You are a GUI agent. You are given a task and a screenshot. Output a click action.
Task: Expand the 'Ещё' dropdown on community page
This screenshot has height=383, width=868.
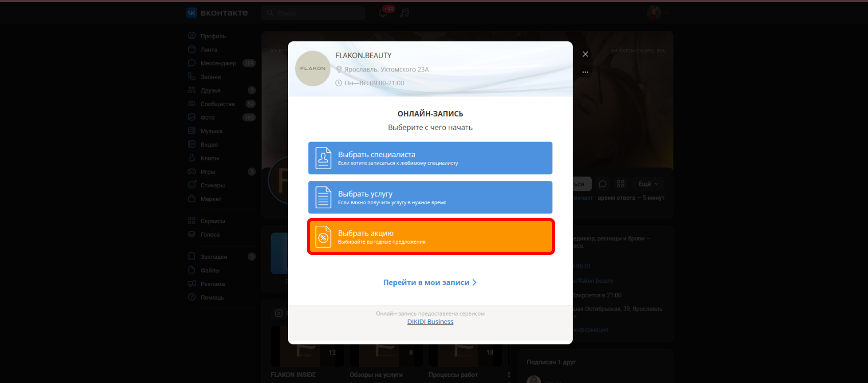(x=648, y=184)
